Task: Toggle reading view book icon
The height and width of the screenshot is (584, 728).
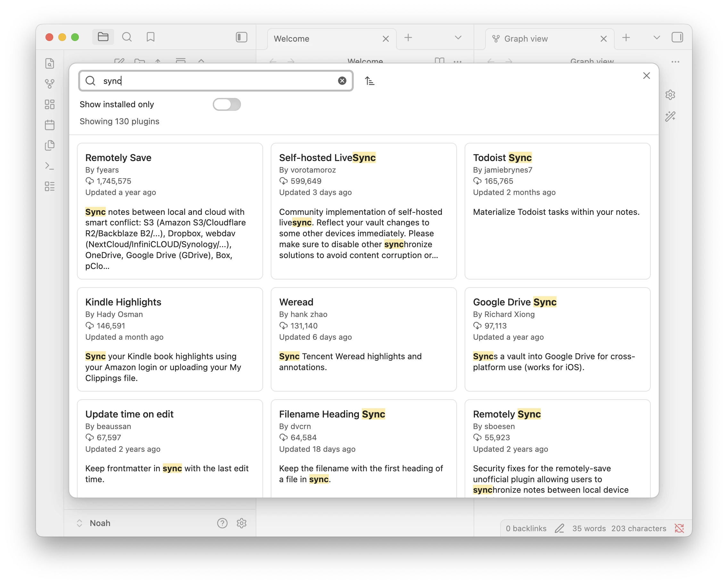Action: (x=439, y=61)
